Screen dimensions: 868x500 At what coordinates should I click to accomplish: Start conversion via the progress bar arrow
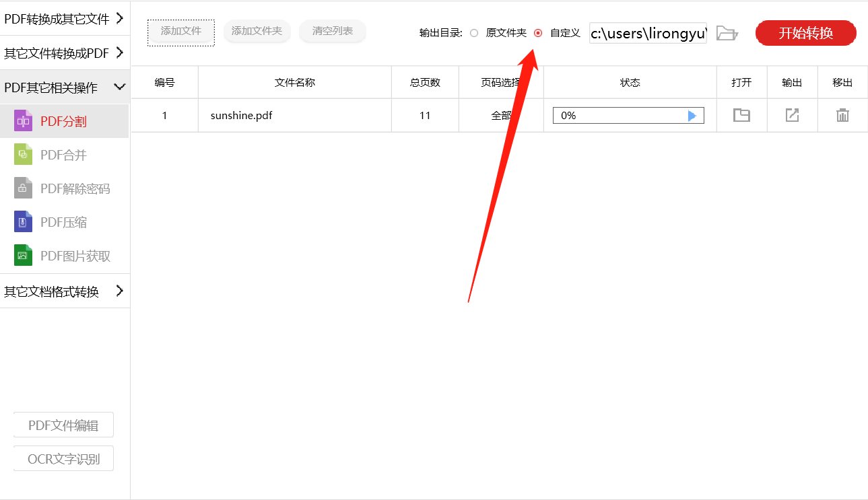[692, 115]
